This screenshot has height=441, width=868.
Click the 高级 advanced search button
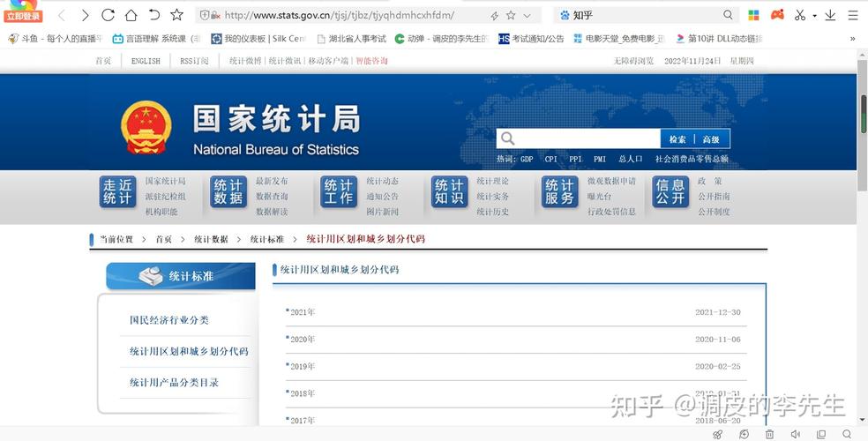point(711,139)
